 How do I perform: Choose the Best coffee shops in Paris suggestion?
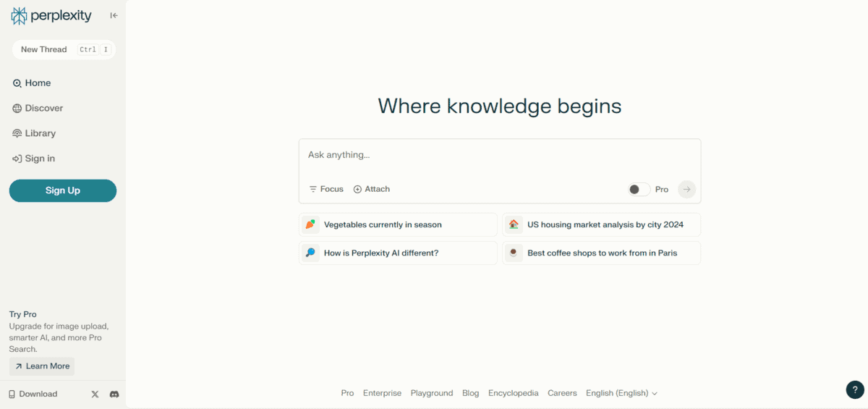(x=601, y=253)
